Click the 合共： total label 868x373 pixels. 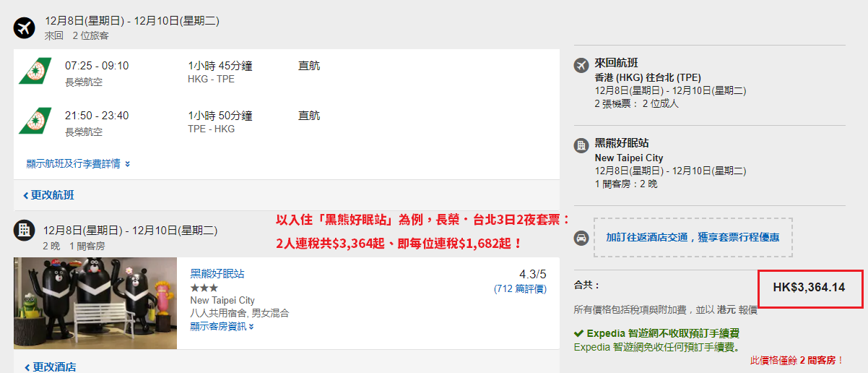tap(587, 286)
